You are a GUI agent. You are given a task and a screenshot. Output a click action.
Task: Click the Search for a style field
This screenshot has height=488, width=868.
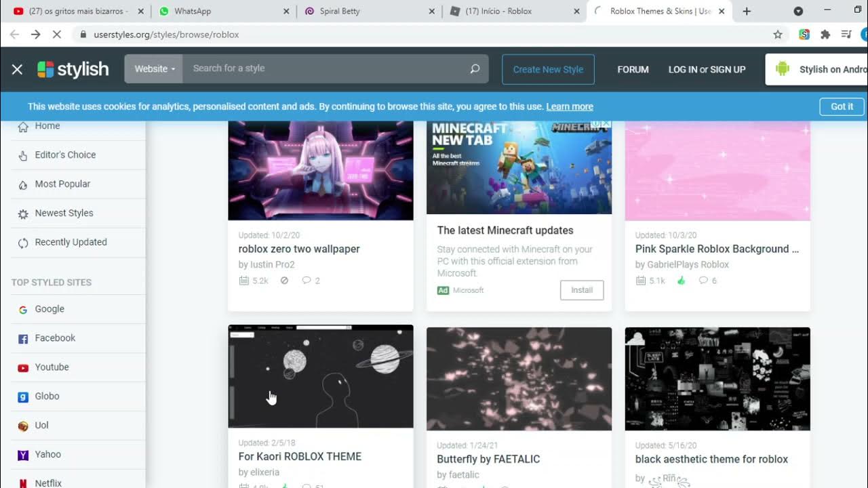(x=325, y=68)
